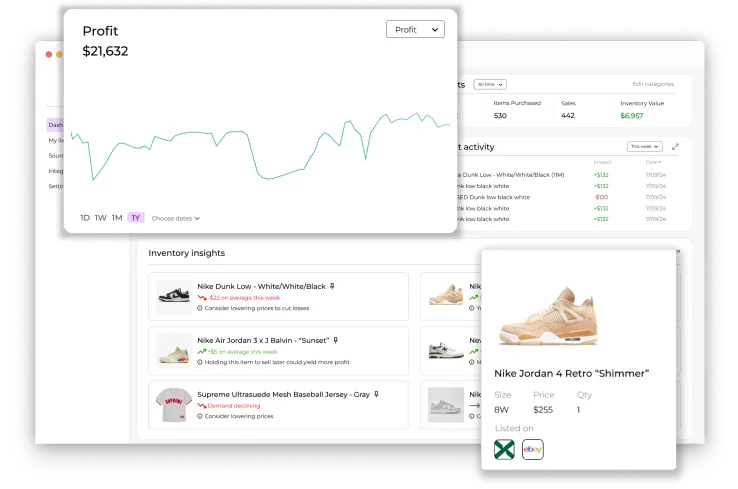The height and width of the screenshot is (489, 738).
Task: Click the Inventory Value $6,957 figure
Action: click(x=632, y=116)
